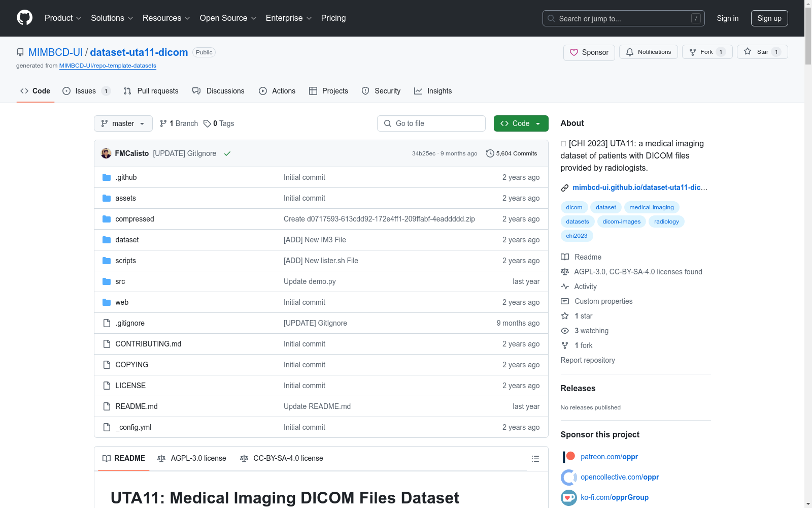Click the commits history clock icon
Image resolution: width=812 pixels, height=508 pixels.
[x=490, y=153]
